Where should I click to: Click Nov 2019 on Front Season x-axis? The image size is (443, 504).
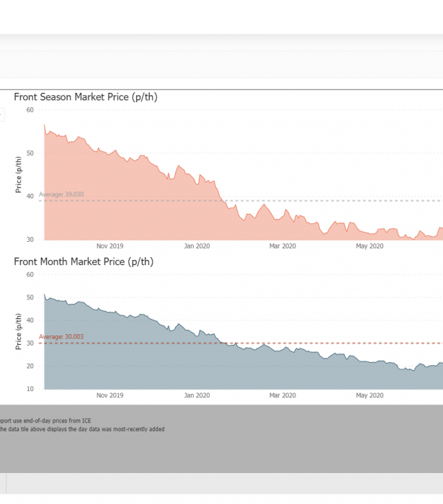pyautogui.click(x=109, y=246)
